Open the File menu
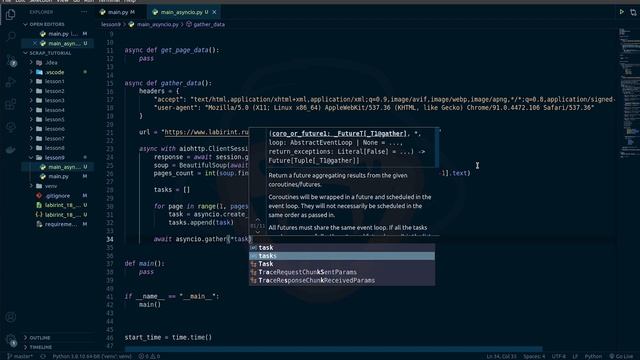 click(x=6, y=1)
